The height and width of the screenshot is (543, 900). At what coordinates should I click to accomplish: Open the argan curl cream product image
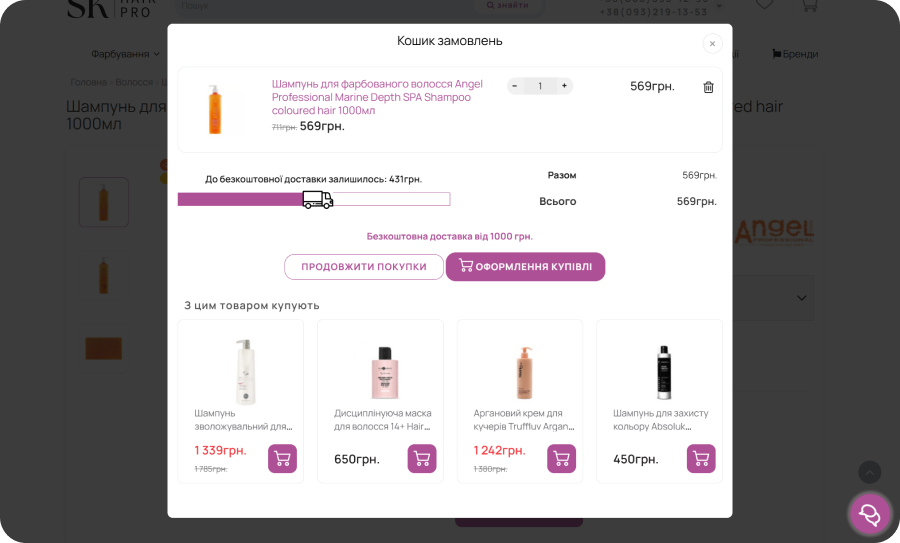point(524,372)
